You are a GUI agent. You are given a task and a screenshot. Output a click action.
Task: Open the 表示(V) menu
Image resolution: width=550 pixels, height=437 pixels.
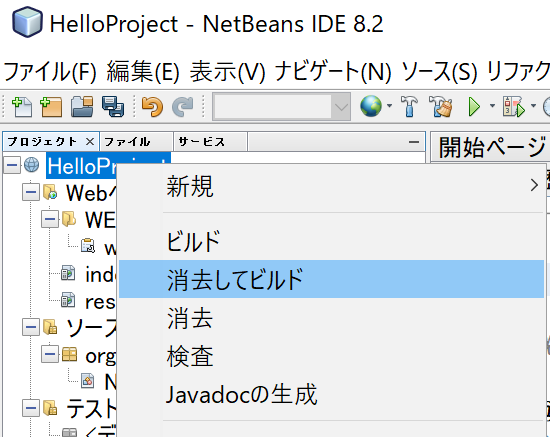pyautogui.click(x=227, y=72)
